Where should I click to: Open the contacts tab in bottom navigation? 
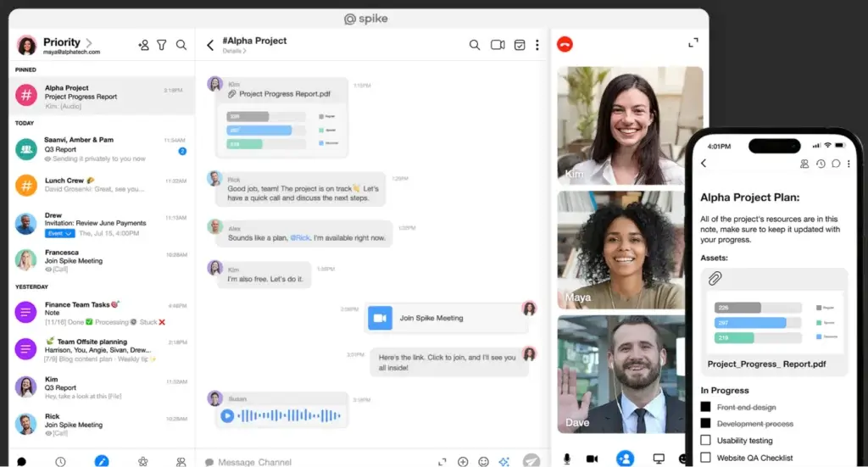click(181, 461)
